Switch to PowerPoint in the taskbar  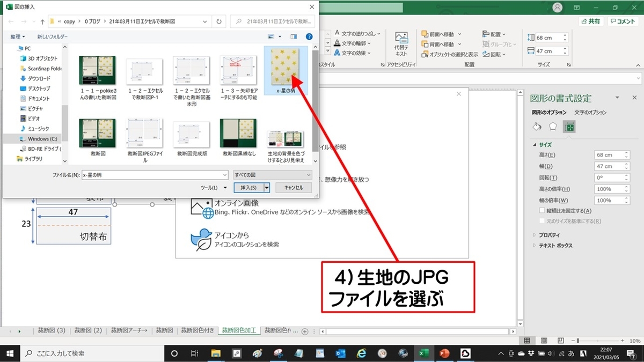(x=444, y=353)
